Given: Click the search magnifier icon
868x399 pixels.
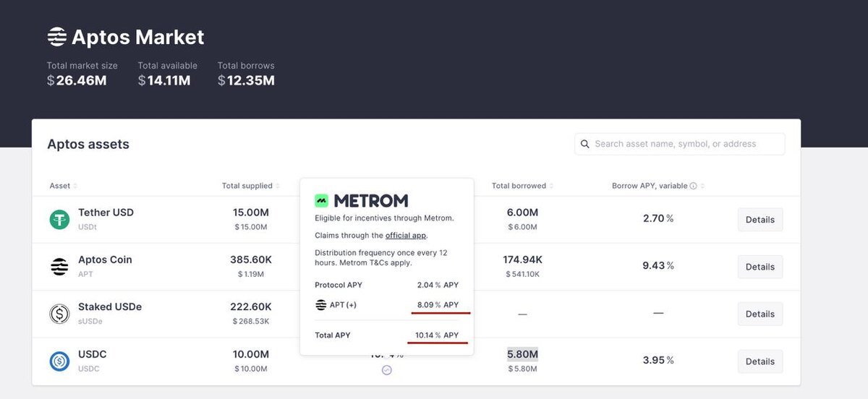Looking at the screenshot, I should 585,144.
